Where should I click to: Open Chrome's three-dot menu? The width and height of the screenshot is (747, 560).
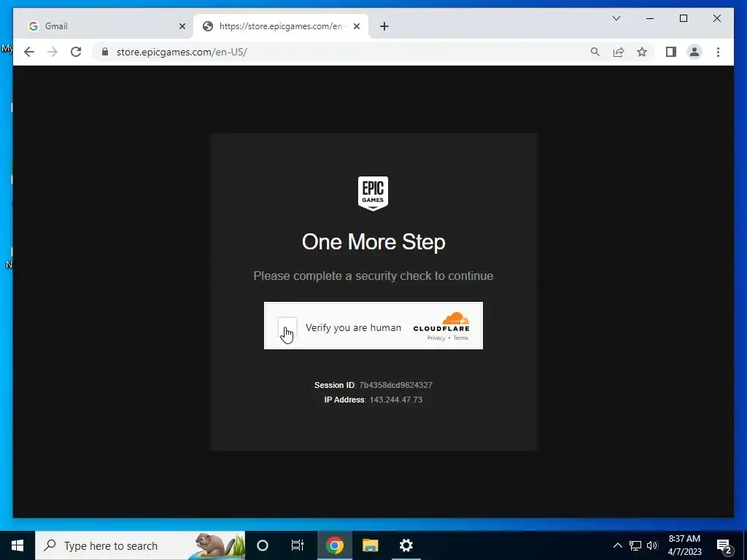point(718,52)
